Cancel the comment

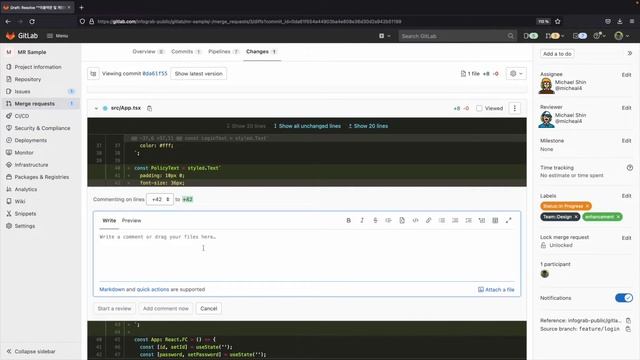[209, 309]
